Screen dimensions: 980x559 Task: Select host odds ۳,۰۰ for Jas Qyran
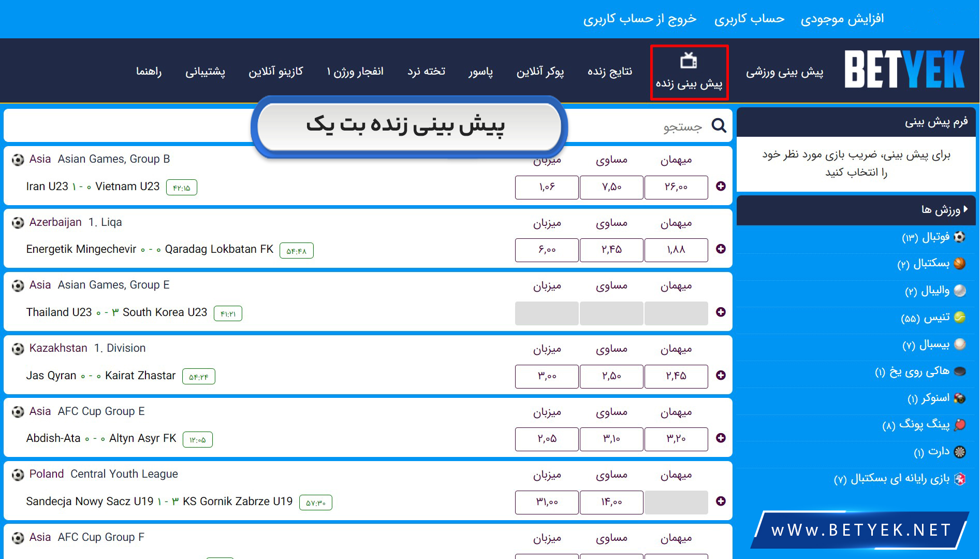coord(547,376)
